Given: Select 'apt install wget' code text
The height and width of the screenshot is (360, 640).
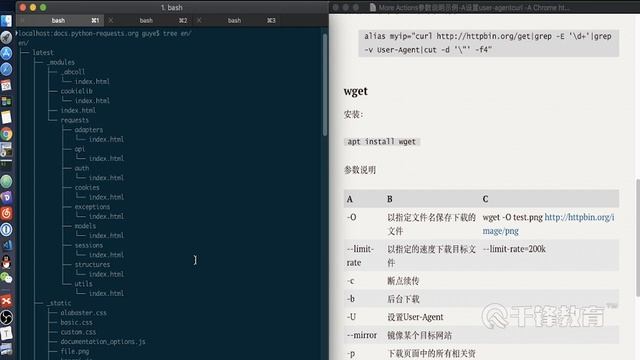Looking at the screenshot, I should (x=382, y=142).
